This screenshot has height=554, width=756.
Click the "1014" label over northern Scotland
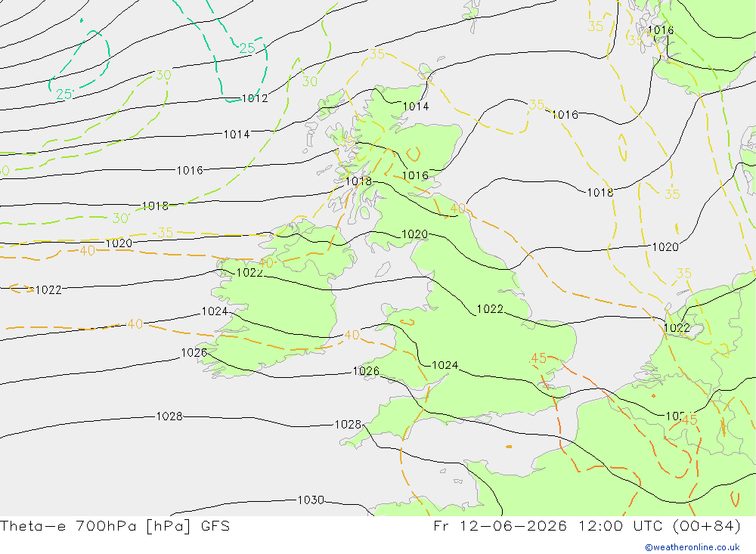[x=416, y=107]
